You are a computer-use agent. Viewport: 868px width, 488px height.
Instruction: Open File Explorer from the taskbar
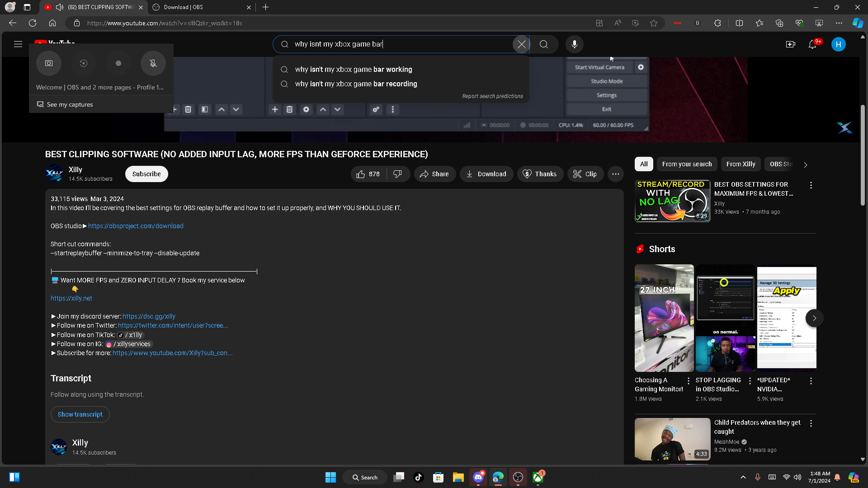[458, 477]
